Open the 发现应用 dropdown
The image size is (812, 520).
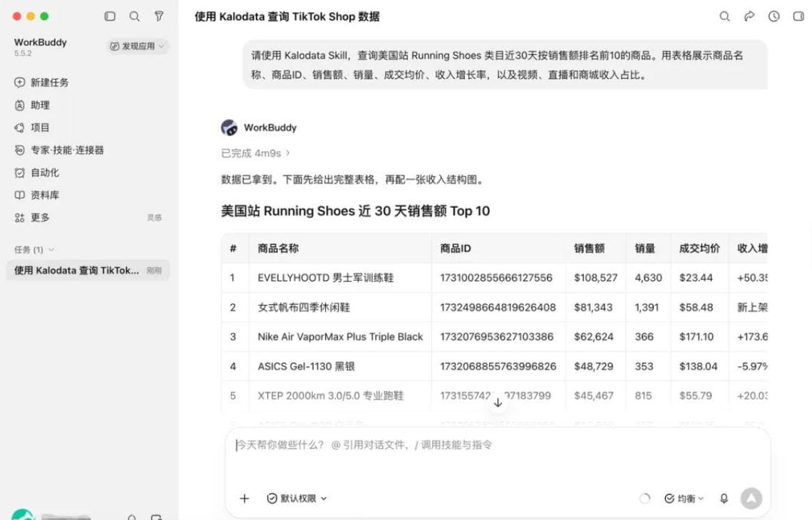click(x=137, y=46)
